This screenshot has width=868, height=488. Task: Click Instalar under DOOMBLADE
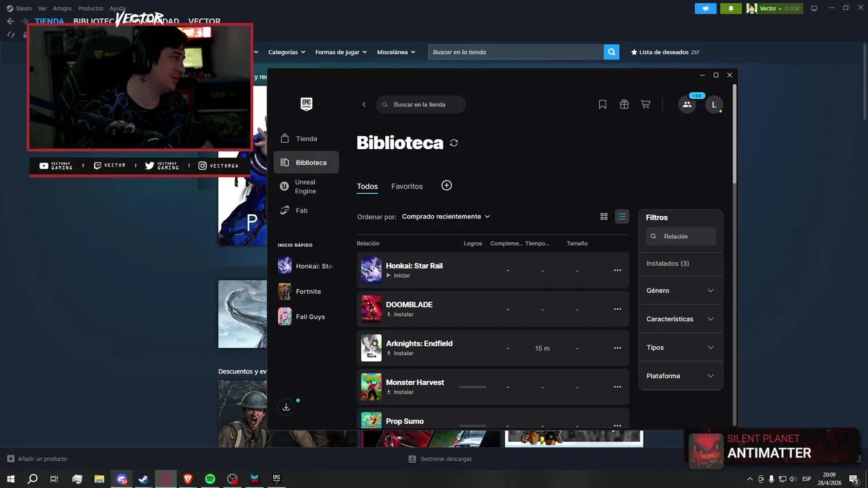click(399, 314)
